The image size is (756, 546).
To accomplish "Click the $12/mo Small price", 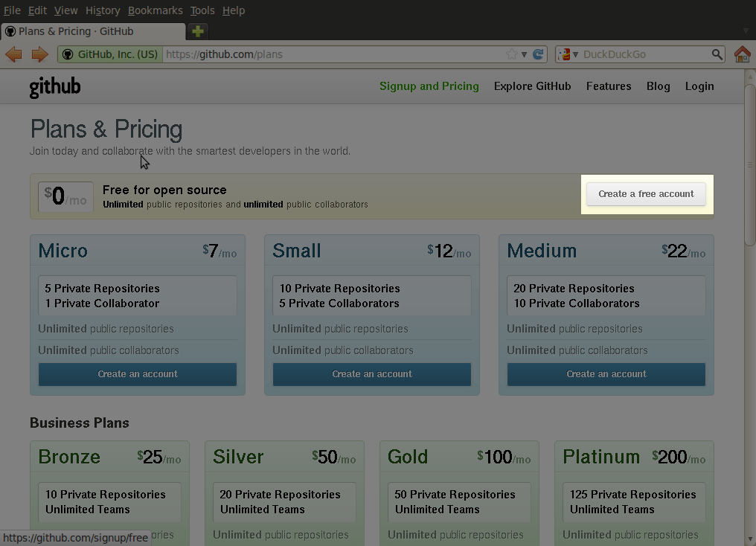I will [449, 251].
